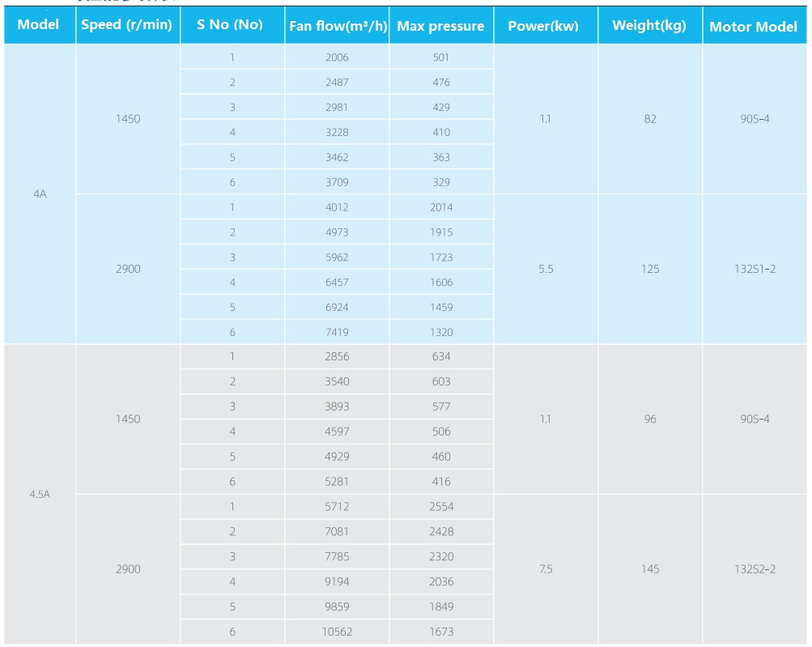Select max pressure value 1320

(441, 332)
